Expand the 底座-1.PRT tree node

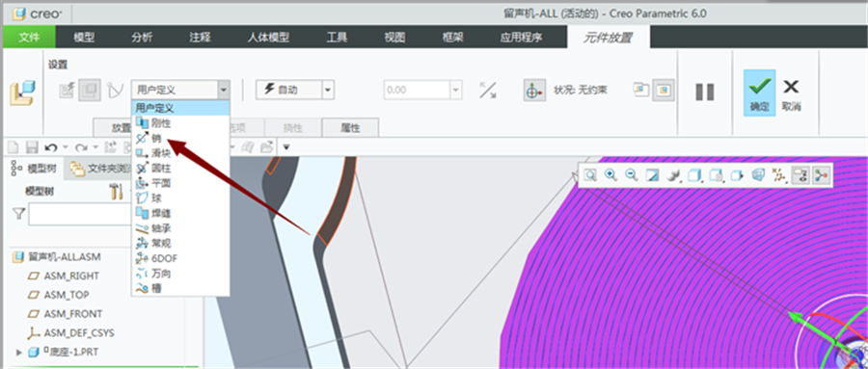click(x=20, y=352)
